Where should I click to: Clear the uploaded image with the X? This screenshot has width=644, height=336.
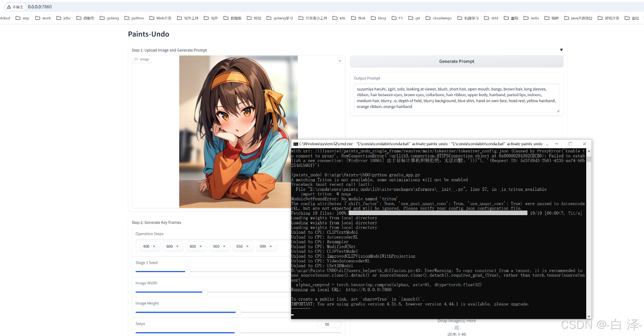click(x=340, y=61)
